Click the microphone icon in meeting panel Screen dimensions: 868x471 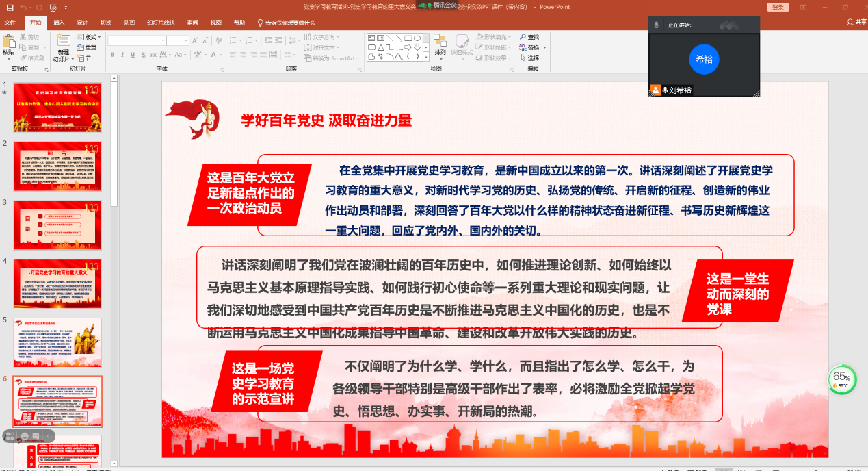pos(657,25)
